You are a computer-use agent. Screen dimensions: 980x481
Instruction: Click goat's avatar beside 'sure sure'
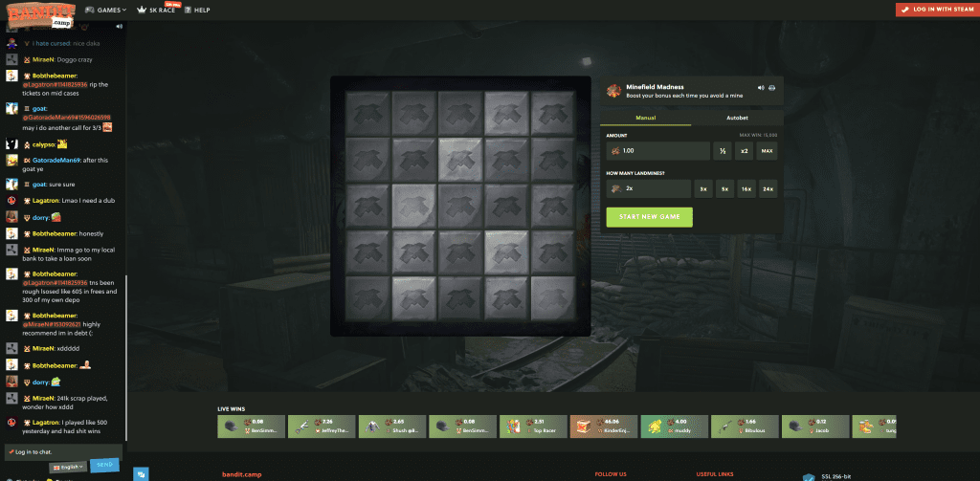(x=11, y=185)
